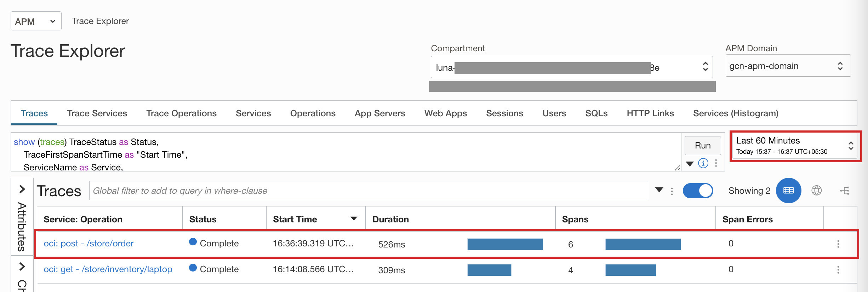
Task: Click the 526ms duration bar
Action: [x=505, y=244]
